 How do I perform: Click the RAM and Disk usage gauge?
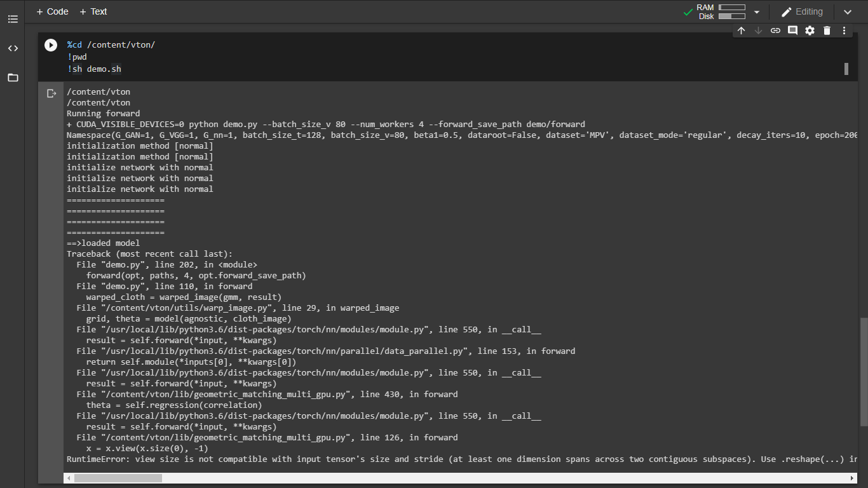point(731,11)
